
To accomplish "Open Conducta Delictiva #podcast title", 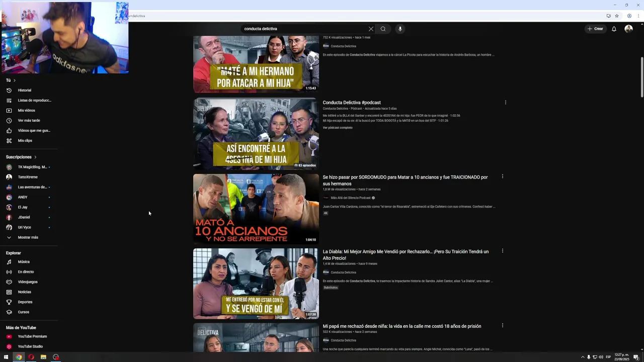I will tap(352, 103).
